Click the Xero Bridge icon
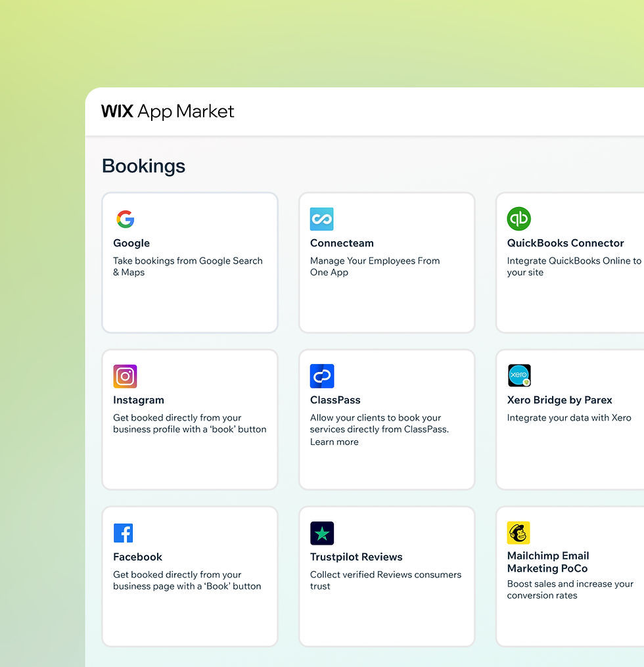The image size is (644, 667). tap(519, 376)
